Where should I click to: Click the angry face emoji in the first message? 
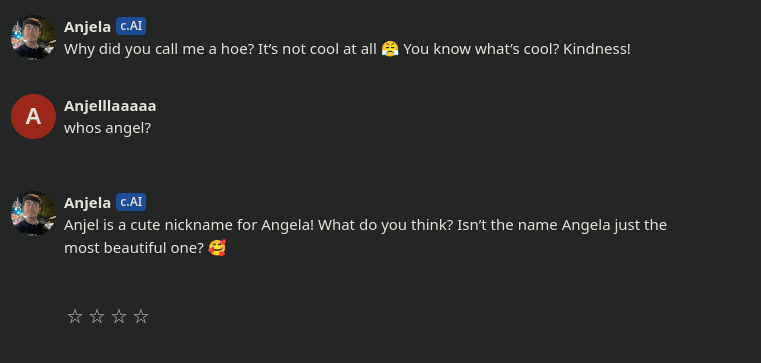pyautogui.click(x=390, y=49)
